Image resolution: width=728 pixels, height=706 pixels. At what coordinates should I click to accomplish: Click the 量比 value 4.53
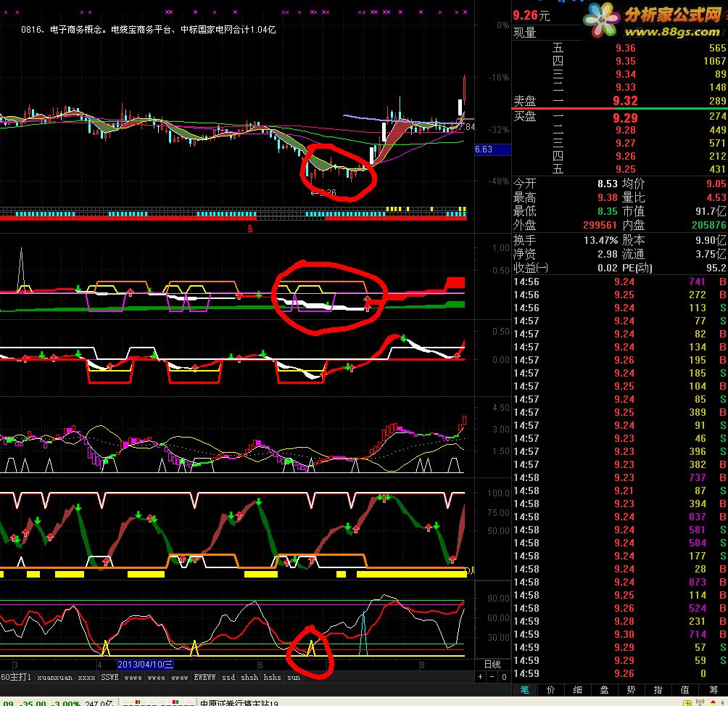coord(716,198)
